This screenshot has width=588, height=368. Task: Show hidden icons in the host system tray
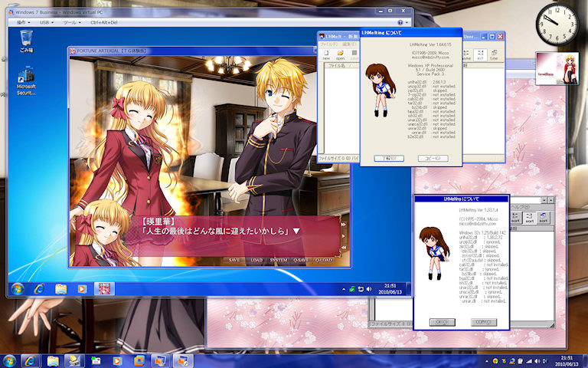pyautogui.click(x=488, y=361)
